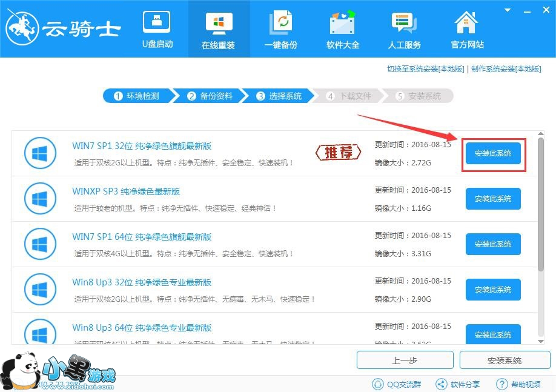The width and height of the screenshot is (556, 392).
Task: Select step 5 安装系统
Action: [419, 96]
